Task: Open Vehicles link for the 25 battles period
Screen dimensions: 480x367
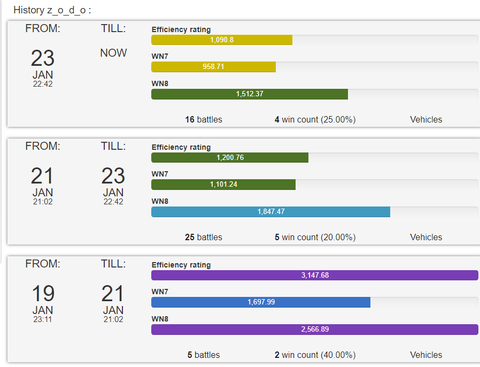Action: (x=426, y=237)
